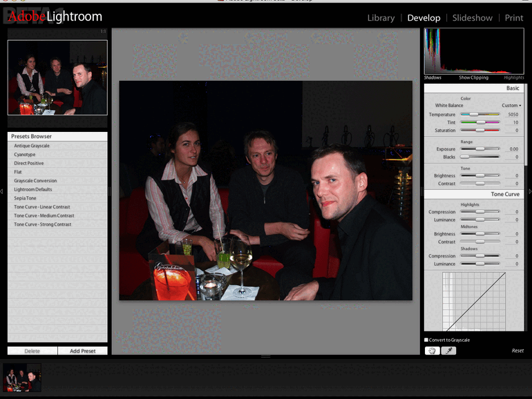Collapse the Tone Curve panel header

474,194
